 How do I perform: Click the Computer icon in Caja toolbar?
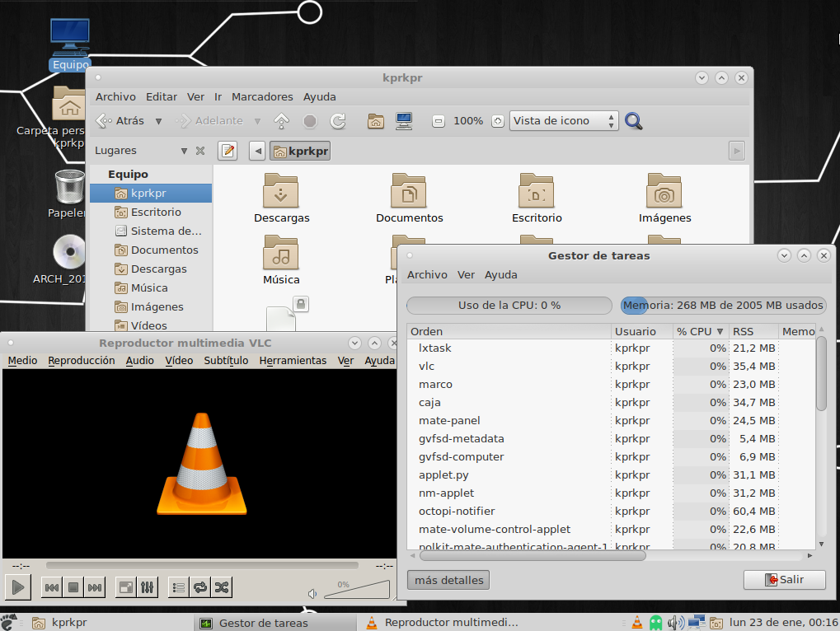404,121
